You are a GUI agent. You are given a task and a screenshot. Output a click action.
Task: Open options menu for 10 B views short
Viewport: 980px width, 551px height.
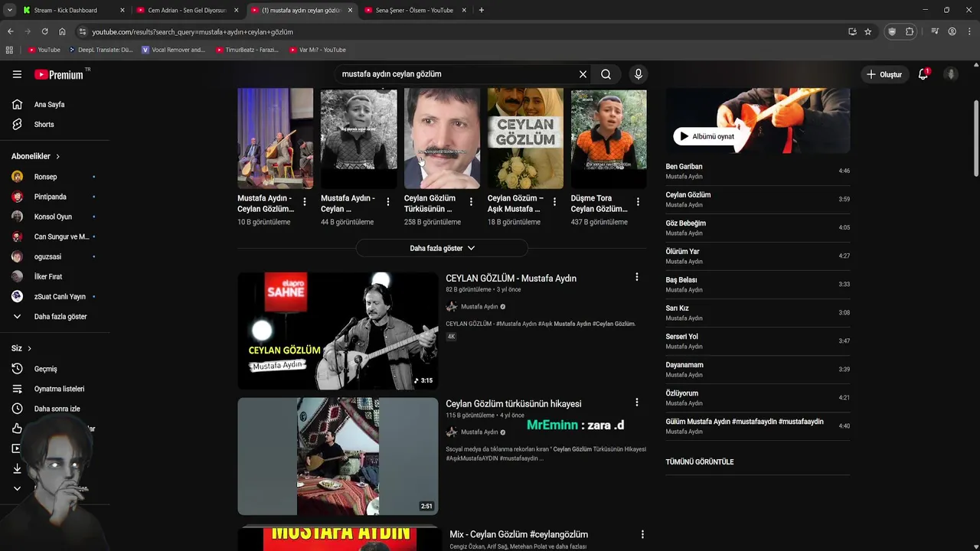pos(305,202)
